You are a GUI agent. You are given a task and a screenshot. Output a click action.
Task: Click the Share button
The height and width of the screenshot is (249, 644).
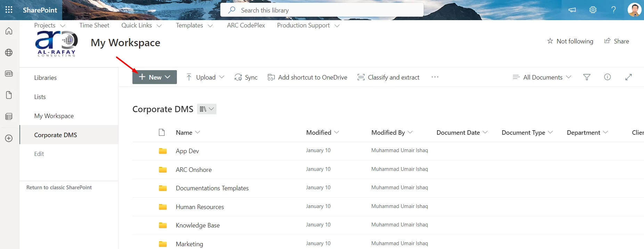pos(617,41)
